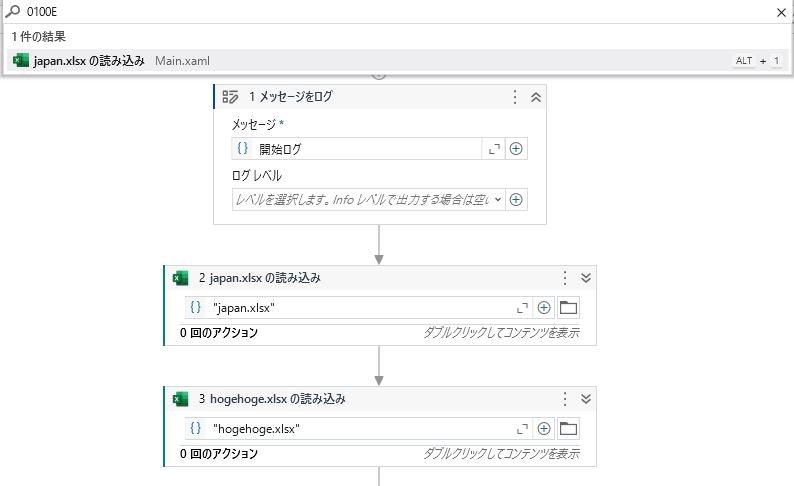The width and height of the screenshot is (794, 486).
Task: Click 0 回のアクション under hogehoge.xlsx activity
Action: click(x=219, y=454)
